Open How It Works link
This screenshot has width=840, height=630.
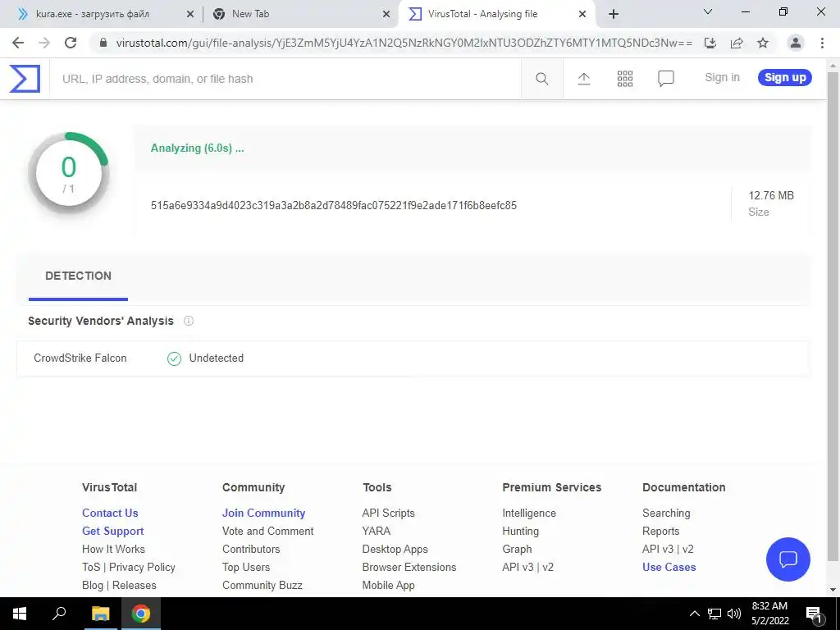click(113, 549)
